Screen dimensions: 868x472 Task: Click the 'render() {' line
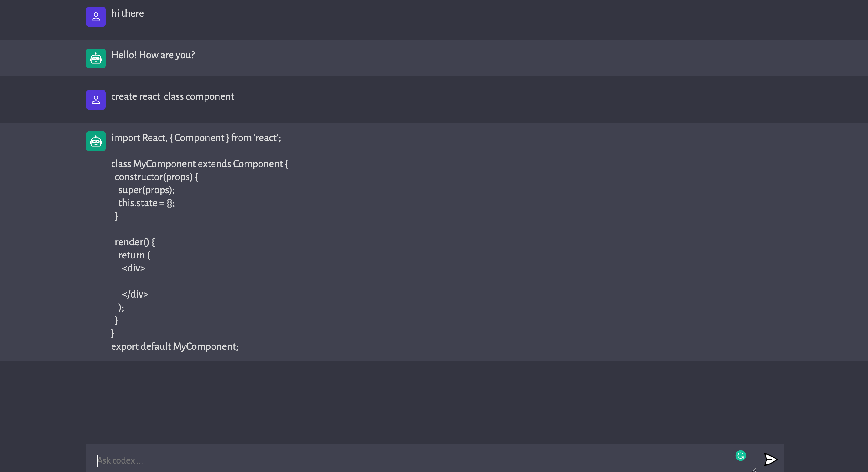point(135,242)
